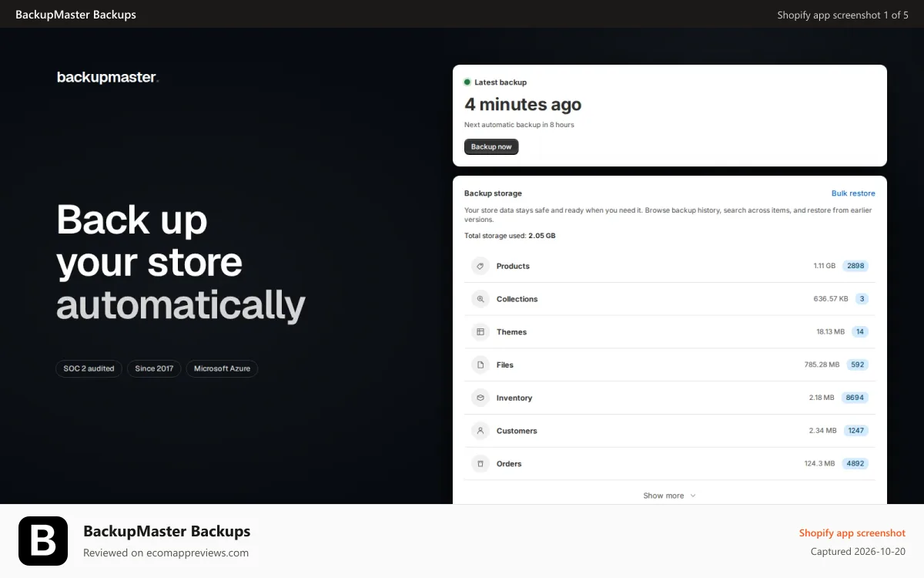The image size is (924, 578).
Task: Click Next automatic backup in 8 hours
Action: (x=519, y=125)
